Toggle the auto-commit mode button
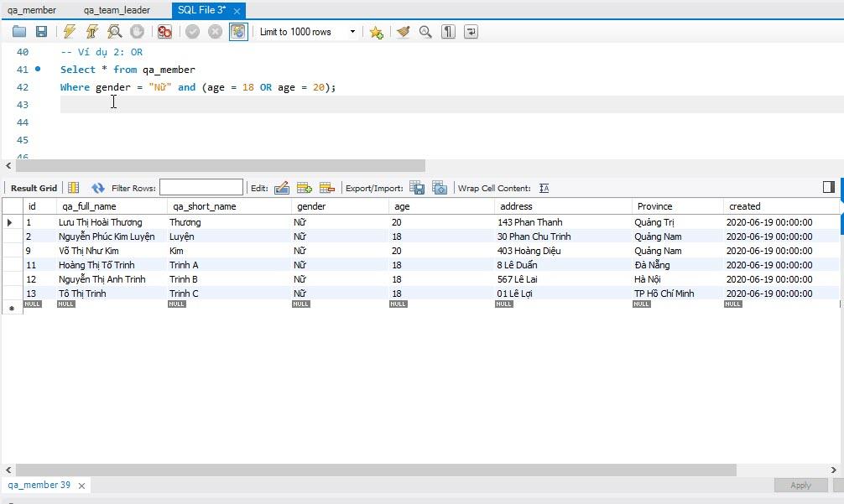 [238, 32]
